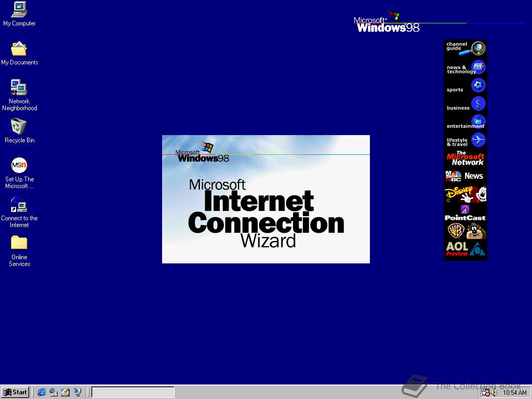
Task: Click the Show Desktop quick launch icon
Action: click(65, 392)
